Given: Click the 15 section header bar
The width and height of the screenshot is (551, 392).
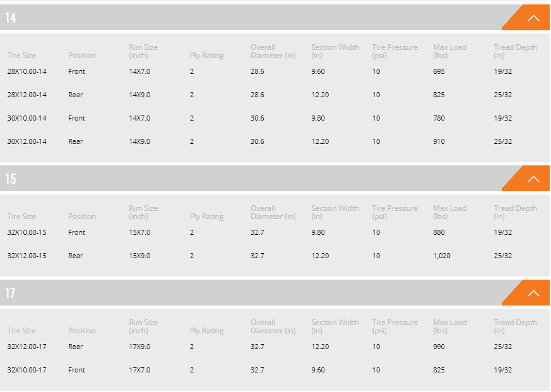Looking at the screenshot, I should pos(252,179).
